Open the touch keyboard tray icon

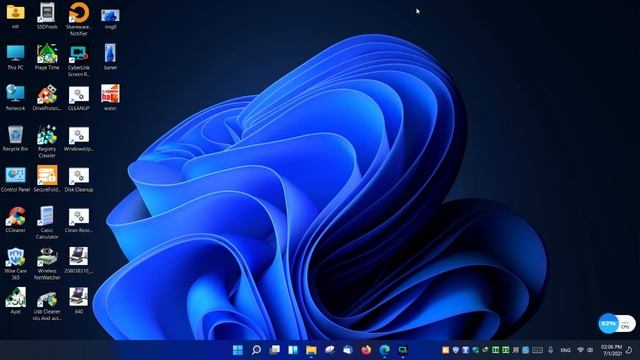point(538,350)
